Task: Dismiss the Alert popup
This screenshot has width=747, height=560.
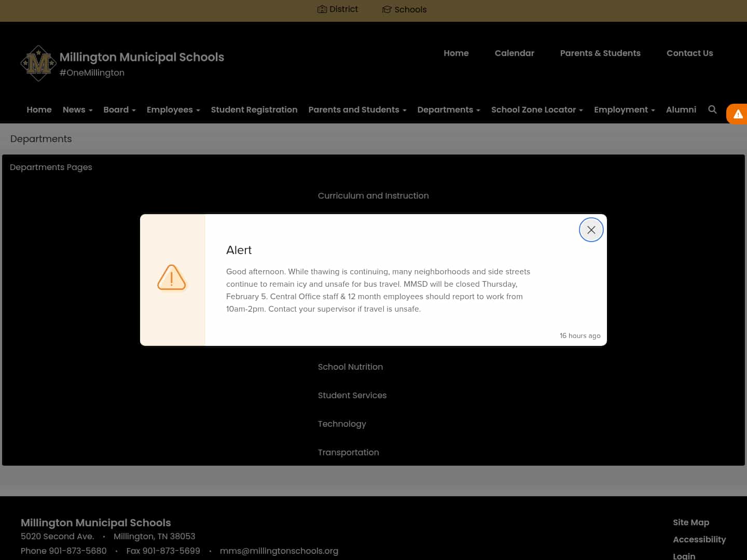Action: pos(591,230)
